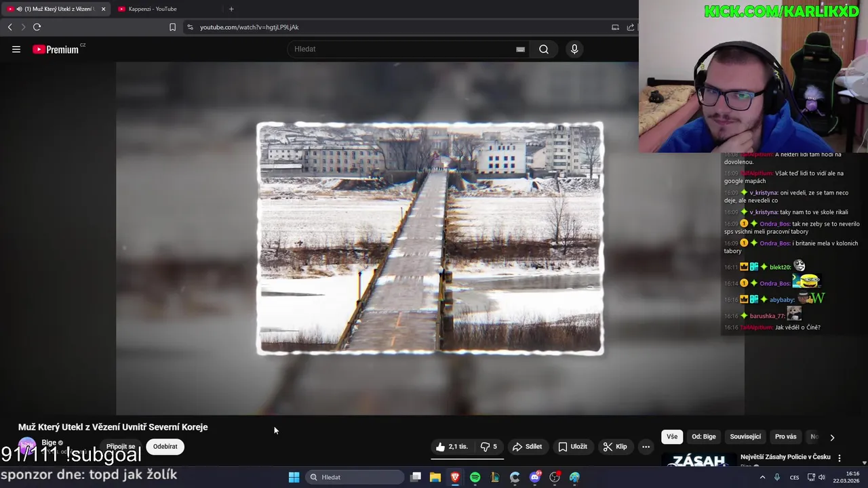Viewport: 868px width, 488px height.
Task: Open the YouTube hamburger guide menu
Action: pyautogui.click(x=16, y=49)
